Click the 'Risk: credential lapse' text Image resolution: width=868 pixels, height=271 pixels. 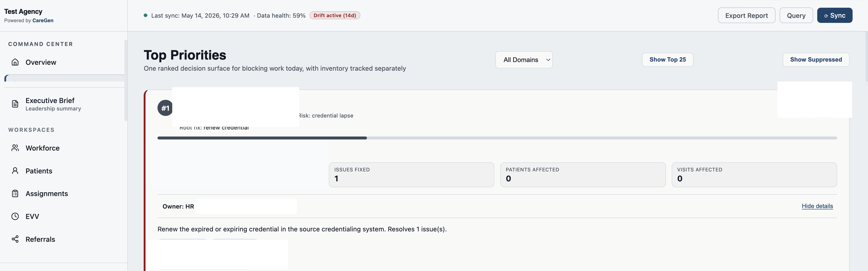pyautogui.click(x=326, y=115)
